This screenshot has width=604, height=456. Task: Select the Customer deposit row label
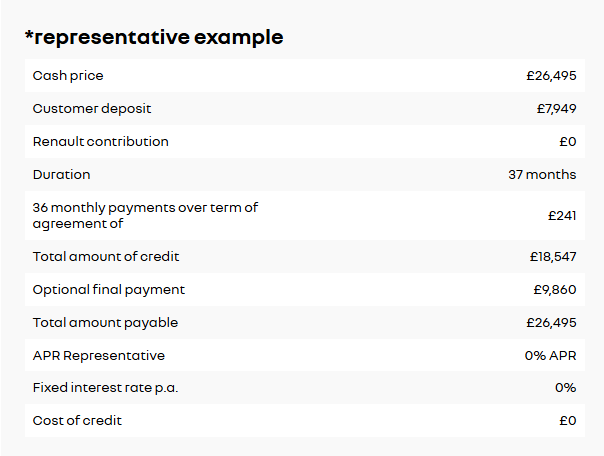tap(92, 109)
